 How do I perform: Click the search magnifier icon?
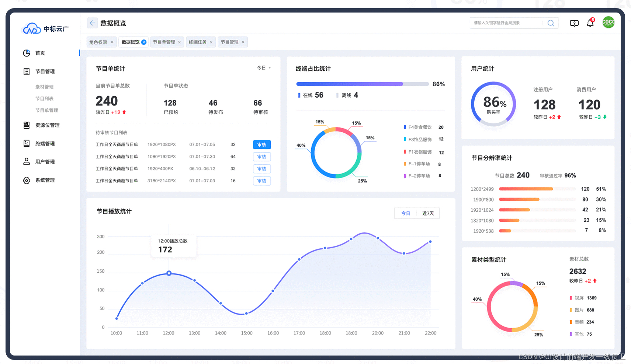pos(551,23)
